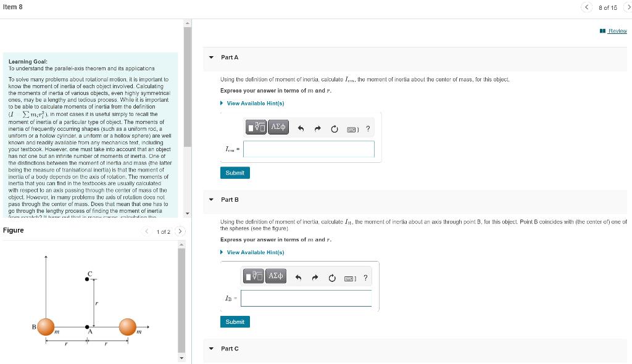Open the ΑΣφ Greek letters palette in Part B
Viewport: 632px width, 364px height.
pyautogui.click(x=275, y=276)
